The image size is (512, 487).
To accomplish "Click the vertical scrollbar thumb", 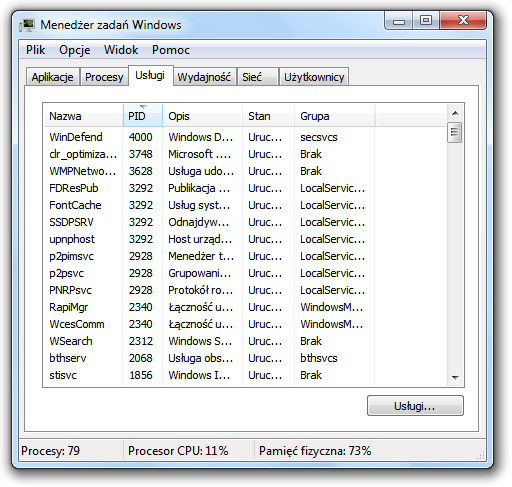I will (455, 133).
